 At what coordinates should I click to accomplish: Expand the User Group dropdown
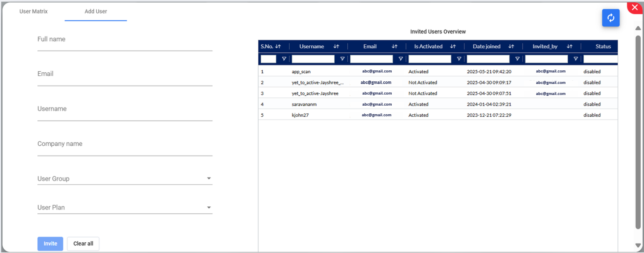click(x=209, y=178)
